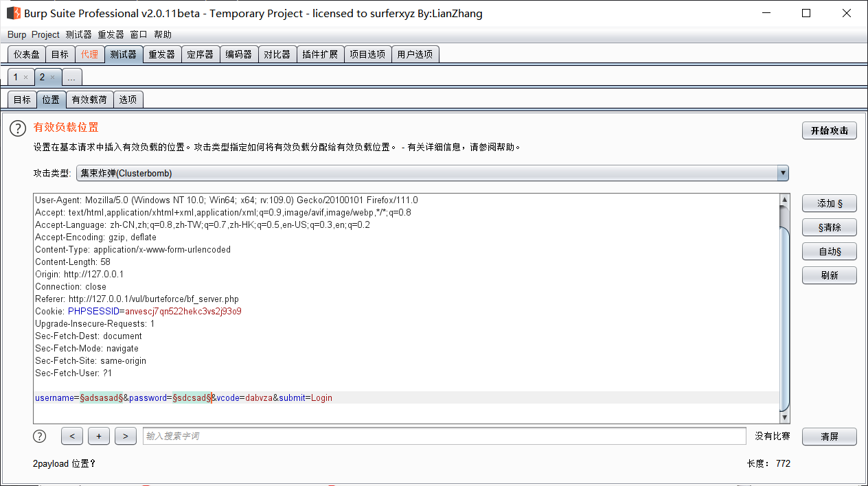Click the §清除 button
868x486 pixels.
click(x=829, y=227)
